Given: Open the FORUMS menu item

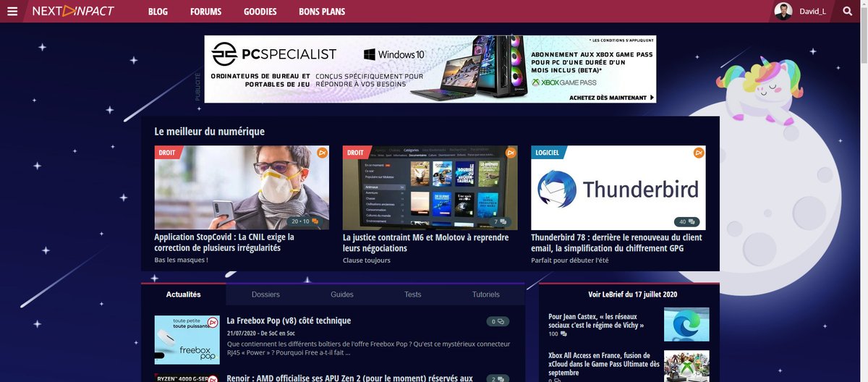Looking at the screenshot, I should click(206, 12).
